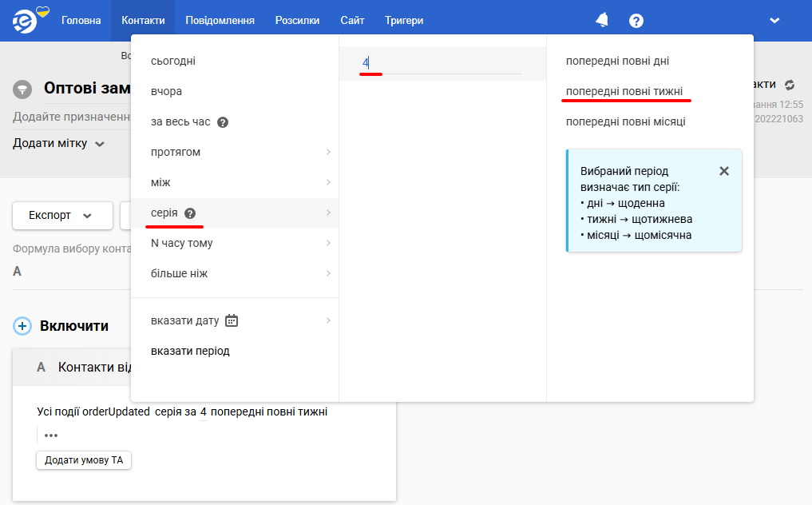The image size is (812, 505).
Task: Click the three dots under the orderUpdated condition
Action: click(51, 435)
